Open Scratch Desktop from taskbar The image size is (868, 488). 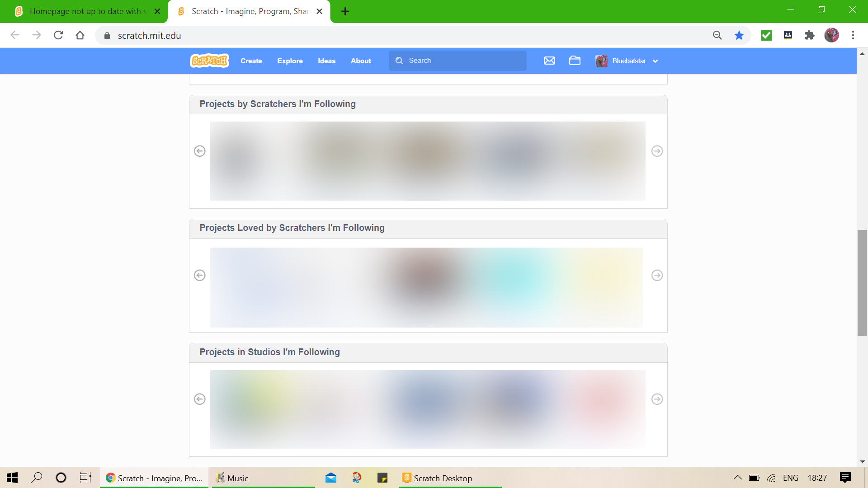pyautogui.click(x=450, y=478)
